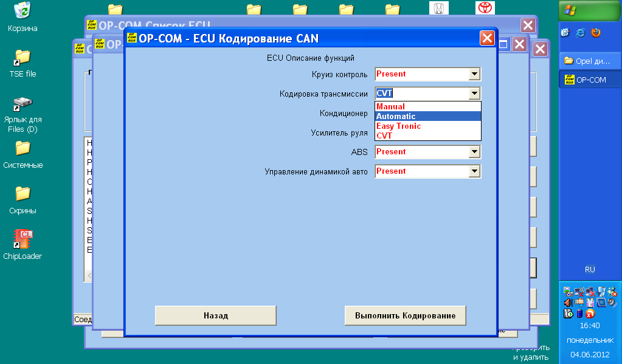Launch Internet Explorer from quick launch
The height and width of the screenshot is (364, 622).
pos(580,33)
